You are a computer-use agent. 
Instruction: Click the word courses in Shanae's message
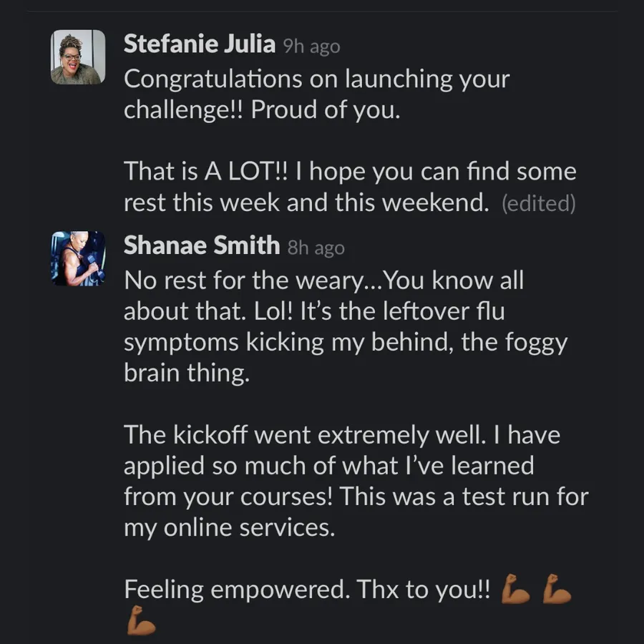286,497
